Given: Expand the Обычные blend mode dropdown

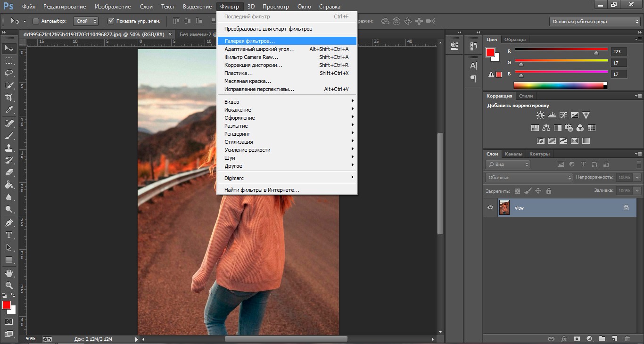Looking at the screenshot, I should 528,178.
